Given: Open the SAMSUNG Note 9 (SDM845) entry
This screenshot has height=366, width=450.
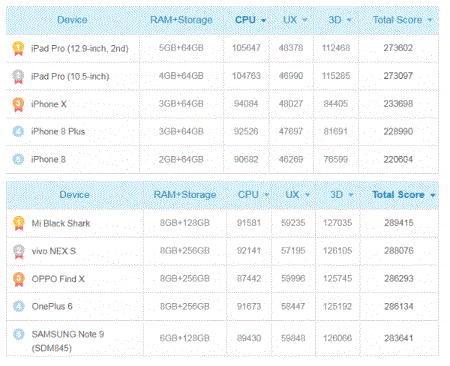Looking at the screenshot, I should click(68, 341).
